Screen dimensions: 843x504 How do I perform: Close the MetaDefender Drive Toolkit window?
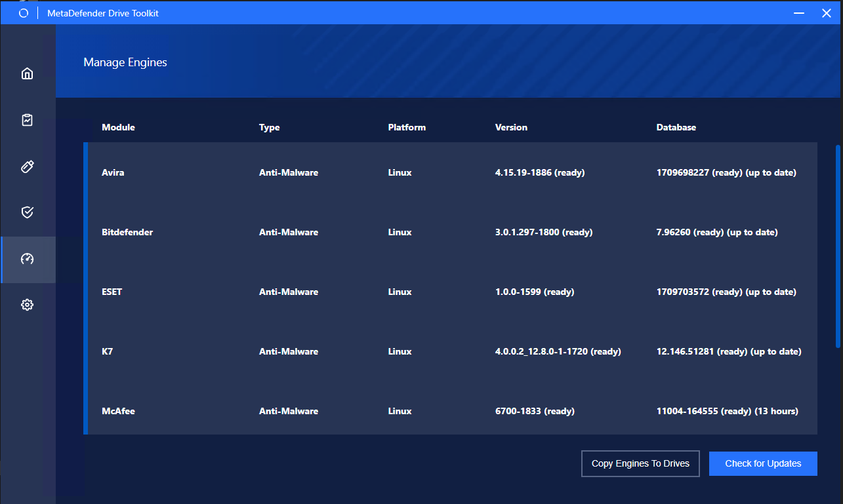tap(827, 12)
